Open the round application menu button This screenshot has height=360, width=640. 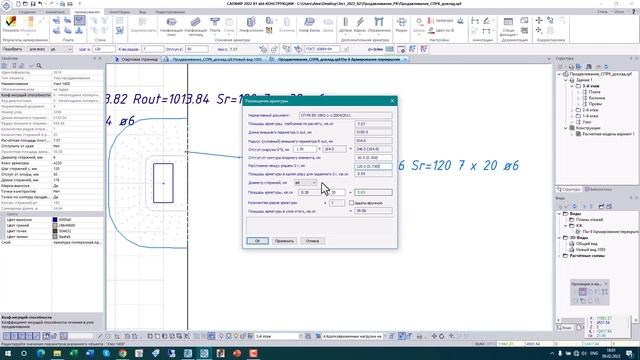(x=7, y=6)
